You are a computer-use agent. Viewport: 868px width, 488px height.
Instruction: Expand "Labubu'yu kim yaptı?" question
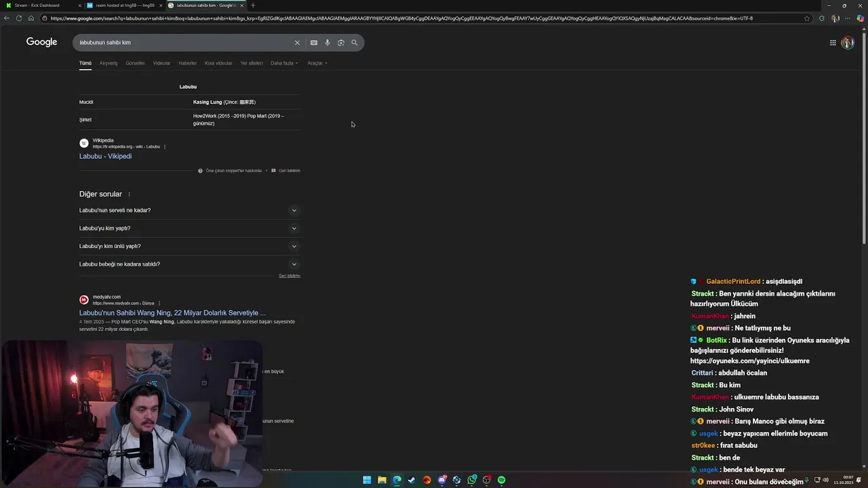(x=189, y=228)
